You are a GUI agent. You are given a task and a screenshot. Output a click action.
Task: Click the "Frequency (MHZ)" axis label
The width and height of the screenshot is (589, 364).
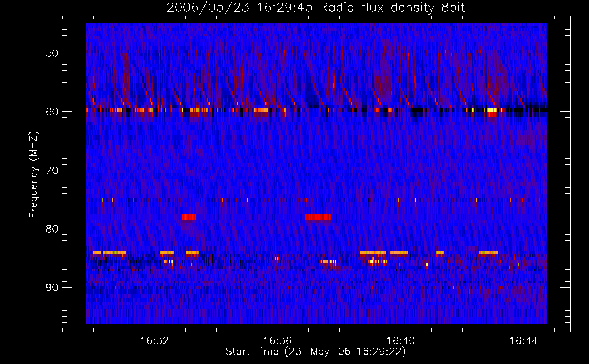(x=33, y=175)
